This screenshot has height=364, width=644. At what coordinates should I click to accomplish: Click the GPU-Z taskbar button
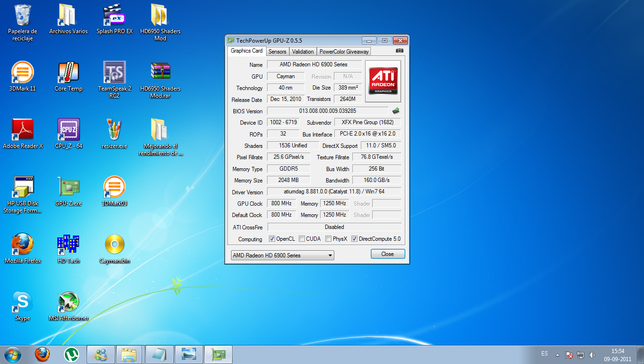(218, 354)
